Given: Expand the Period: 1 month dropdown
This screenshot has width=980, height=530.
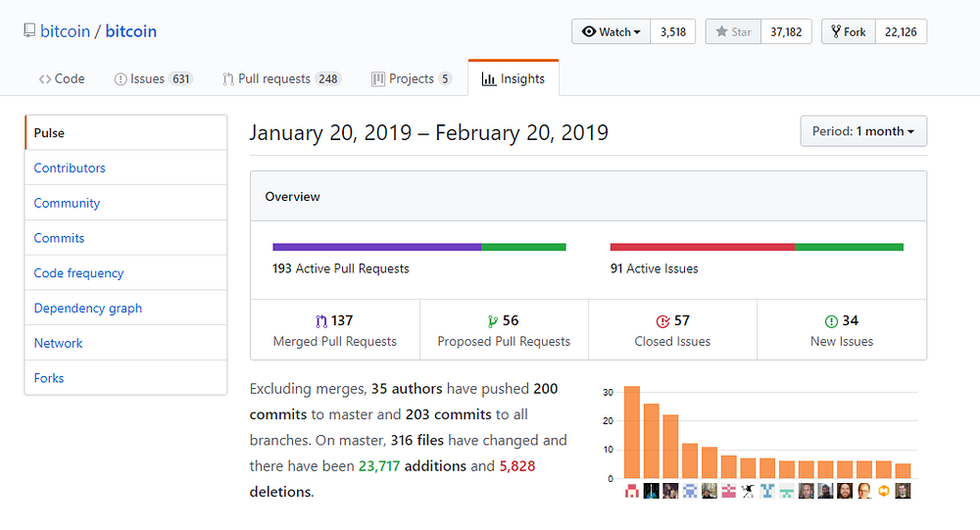Looking at the screenshot, I should click(862, 131).
